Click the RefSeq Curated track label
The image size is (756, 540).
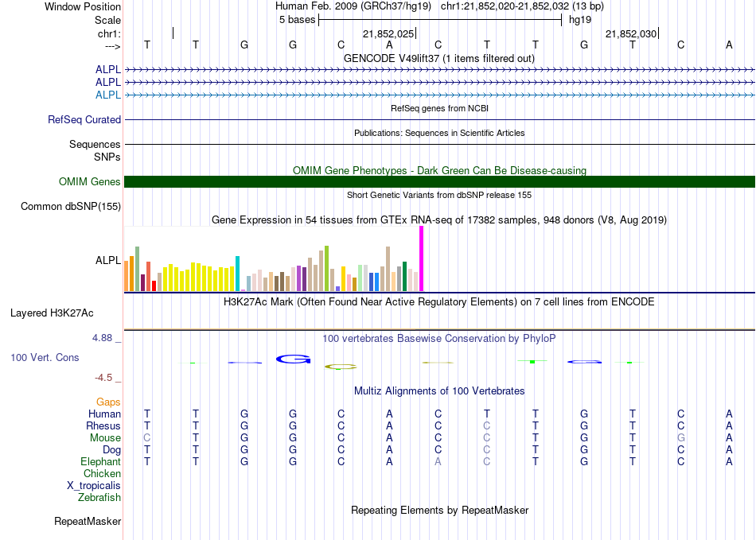pyautogui.click(x=84, y=120)
